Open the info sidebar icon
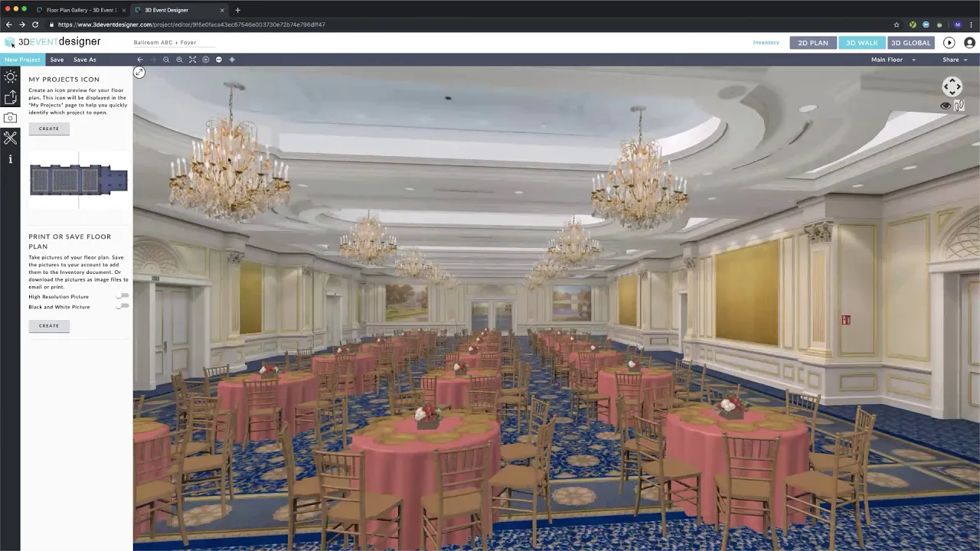Screen dimensions: 980x551 [x=10, y=159]
